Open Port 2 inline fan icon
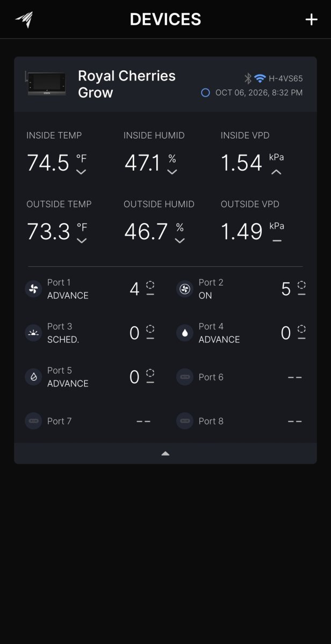 (x=185, y=289)
